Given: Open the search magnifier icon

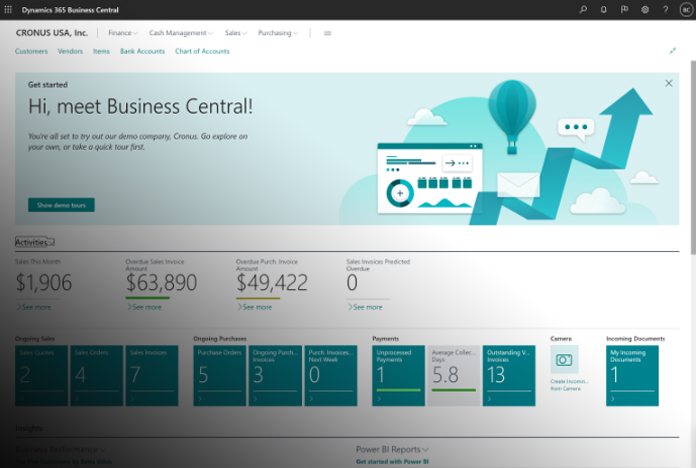Looking at the screenshot, I should 583,9.
